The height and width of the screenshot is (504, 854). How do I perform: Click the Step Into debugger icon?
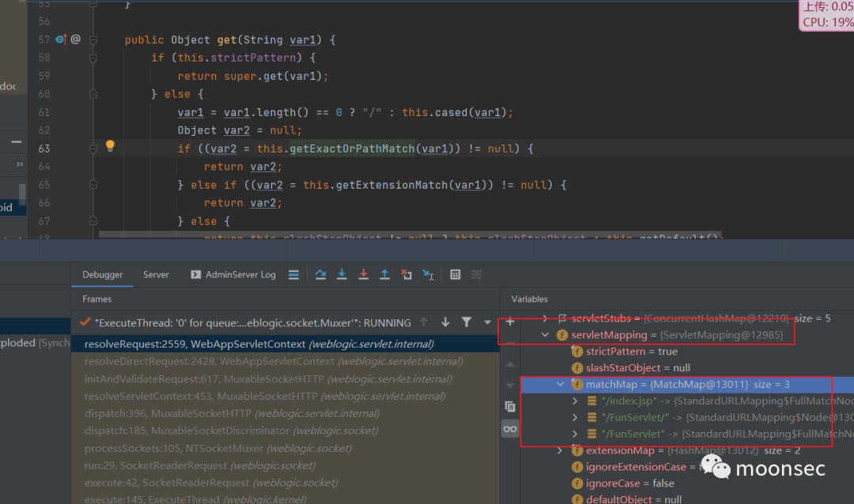pyautogui.click(x=342, y=275)
